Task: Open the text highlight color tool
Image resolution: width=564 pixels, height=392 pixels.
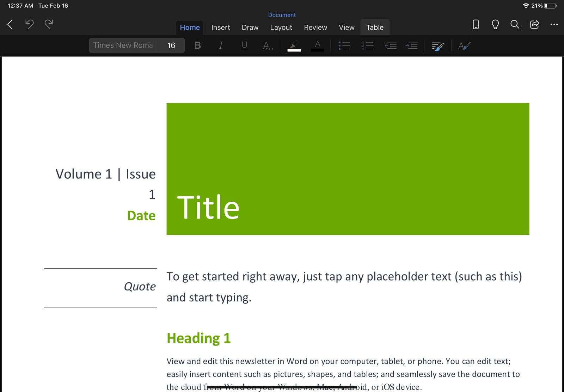Action: click(x=294, y=45)
